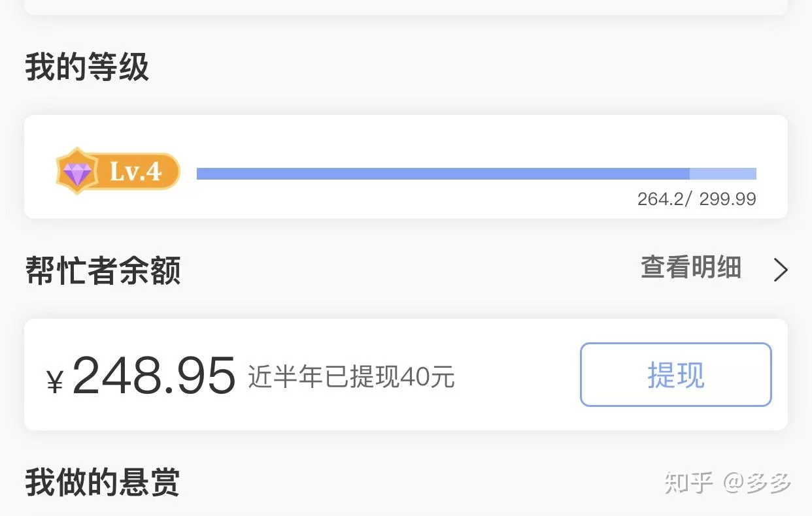Click the filled dark-blue part of the level progress bar

tap(442, 174)
